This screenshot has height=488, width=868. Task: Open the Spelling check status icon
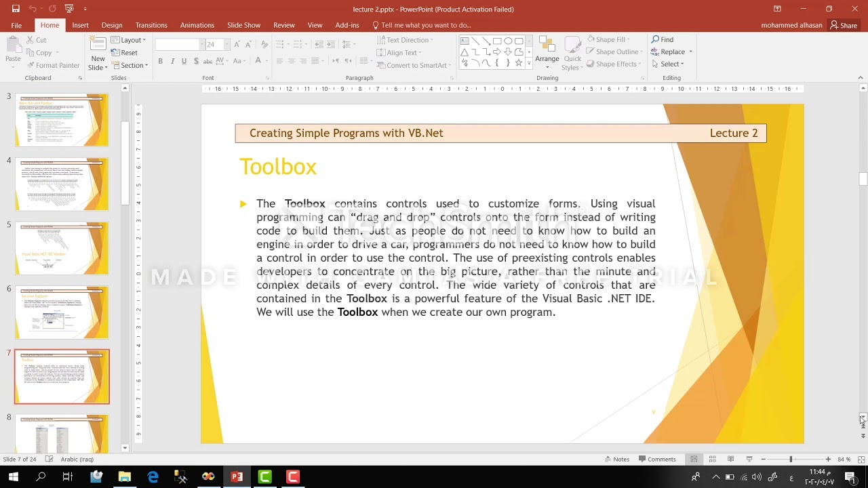point(49,460)
